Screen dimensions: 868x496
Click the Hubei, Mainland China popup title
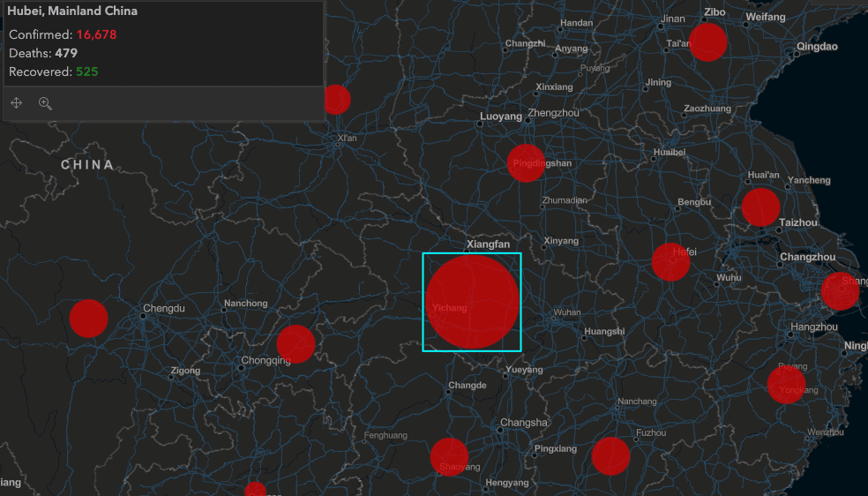coord(72,11)
